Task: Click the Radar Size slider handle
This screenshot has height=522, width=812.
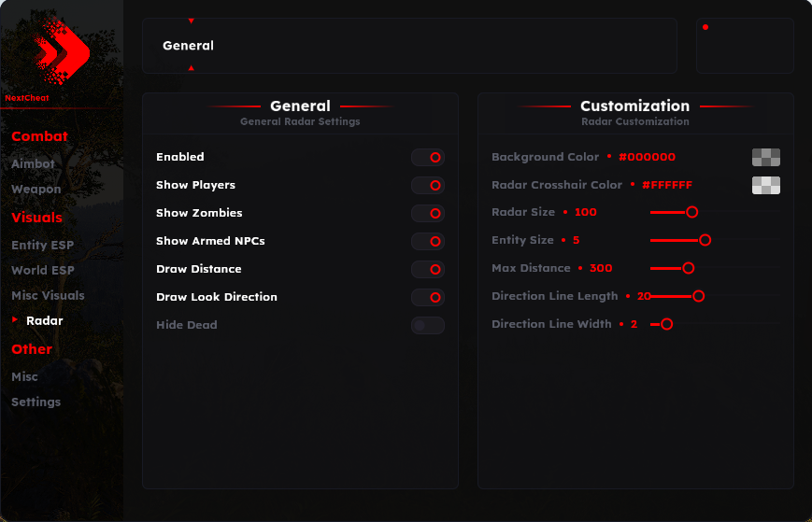Action: pyautogui.click(x=691, y=212)
